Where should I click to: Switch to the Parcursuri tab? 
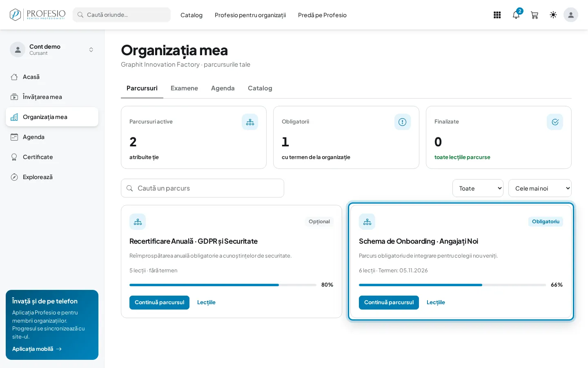coord(142,88)
